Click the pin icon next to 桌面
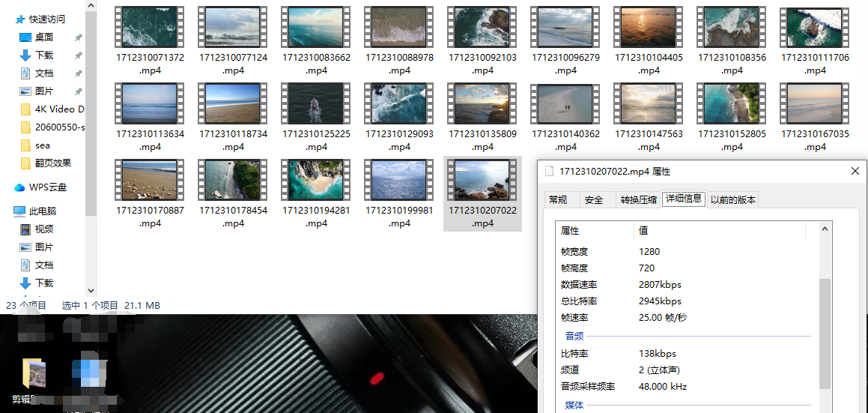The height and width of the screenshot is (413, 868). 79,37
